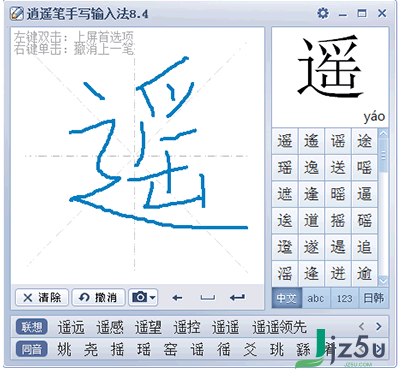Viewport: 398px width, 369px height.
Task: Click the large 遥 preview character
Action: 329,66
